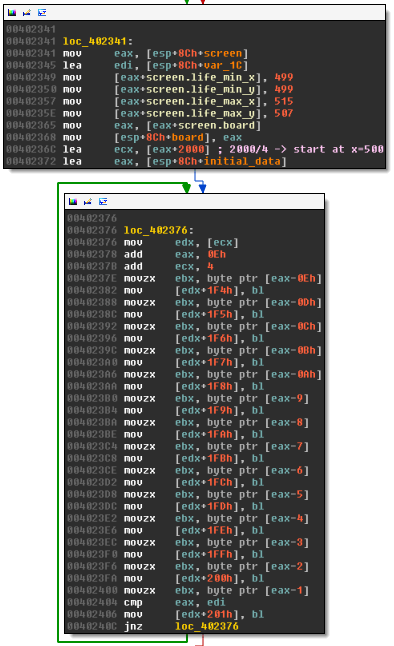Click address 0040236C
The width and height of the screenshot is (394, 646).
click(31, 149)
